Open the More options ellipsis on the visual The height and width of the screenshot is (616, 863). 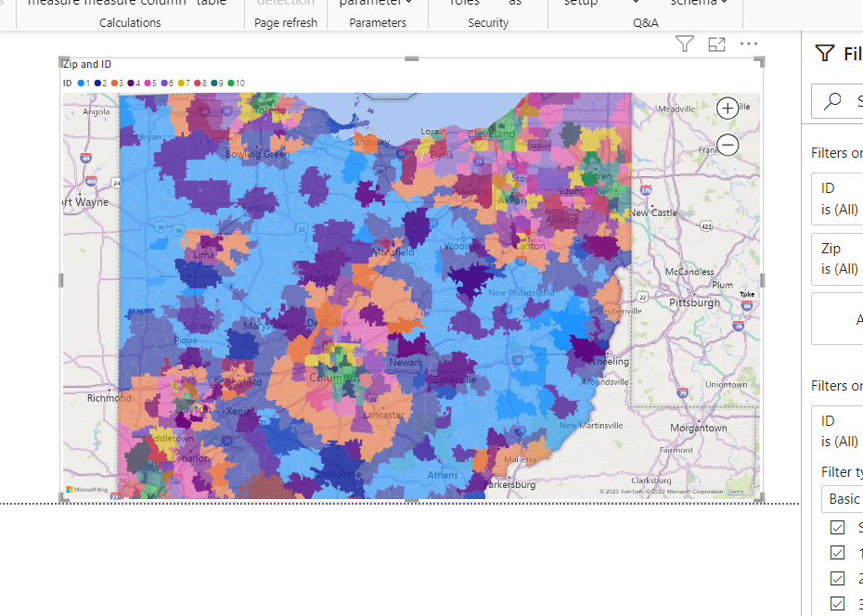749,44
